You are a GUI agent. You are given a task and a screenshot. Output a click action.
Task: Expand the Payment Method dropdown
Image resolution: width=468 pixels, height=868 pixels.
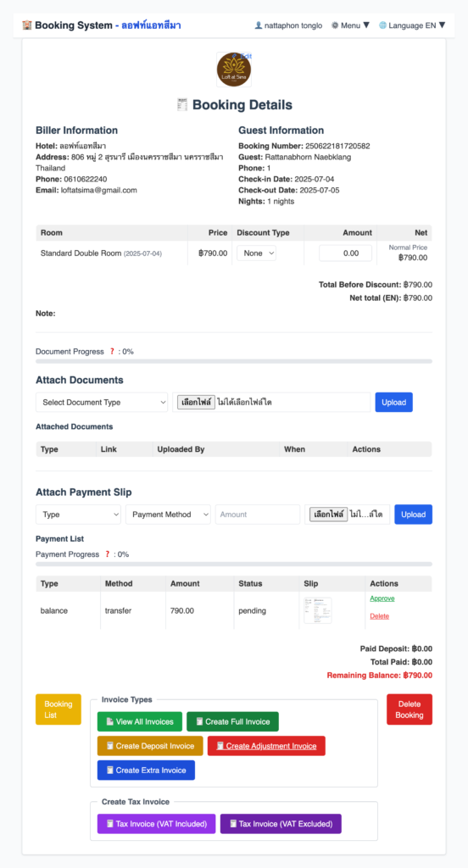[x=169, y=515]
